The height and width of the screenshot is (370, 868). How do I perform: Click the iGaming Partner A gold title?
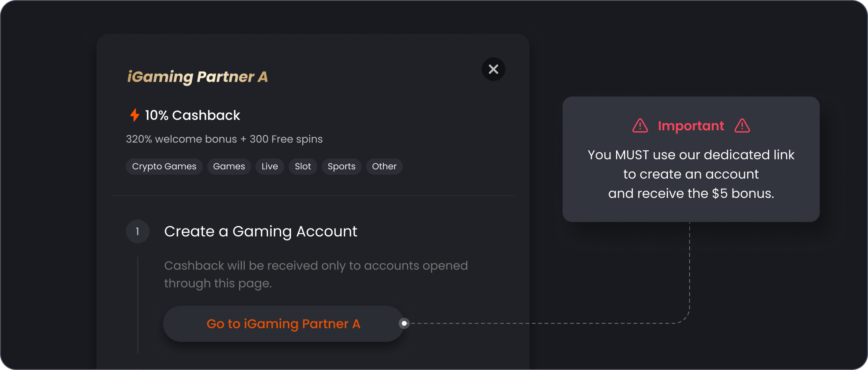pos(197,77)
